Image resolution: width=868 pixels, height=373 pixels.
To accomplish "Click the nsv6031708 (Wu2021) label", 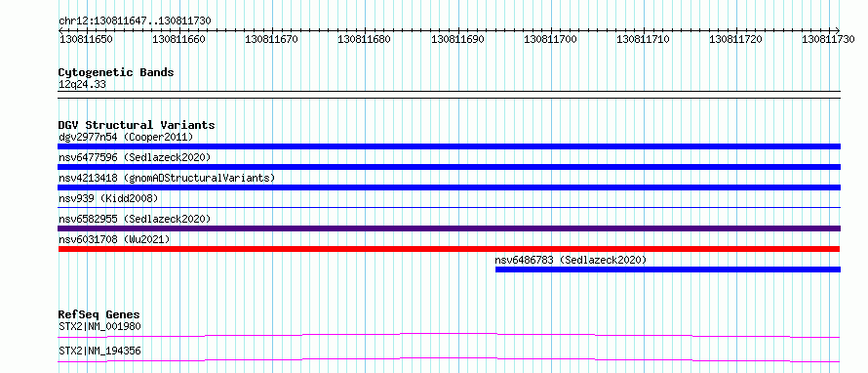I will pos(114,239).
